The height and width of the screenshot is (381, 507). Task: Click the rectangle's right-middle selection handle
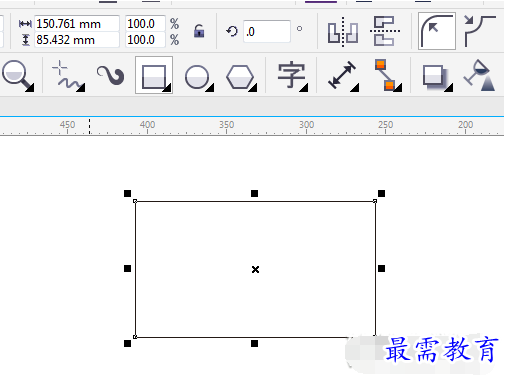tap(381, 268)
